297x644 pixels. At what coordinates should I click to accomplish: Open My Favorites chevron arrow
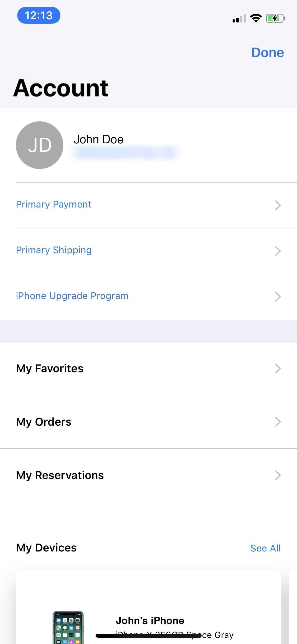(278, 368)
